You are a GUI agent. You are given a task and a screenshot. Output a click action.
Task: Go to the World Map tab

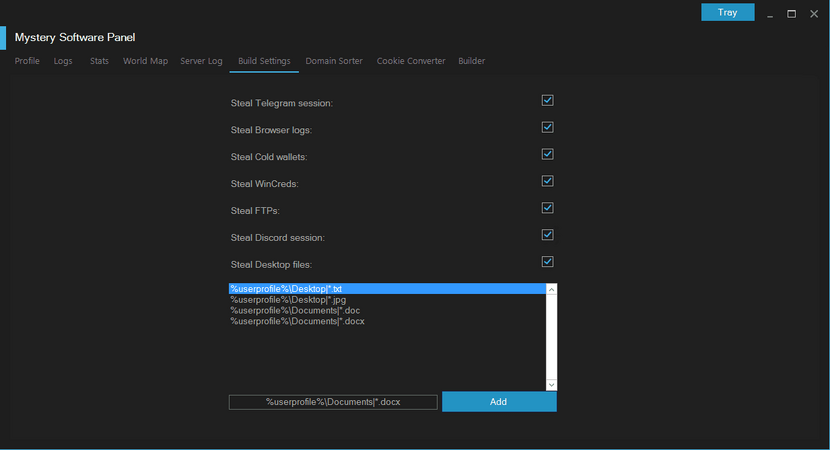coord(145,61)
